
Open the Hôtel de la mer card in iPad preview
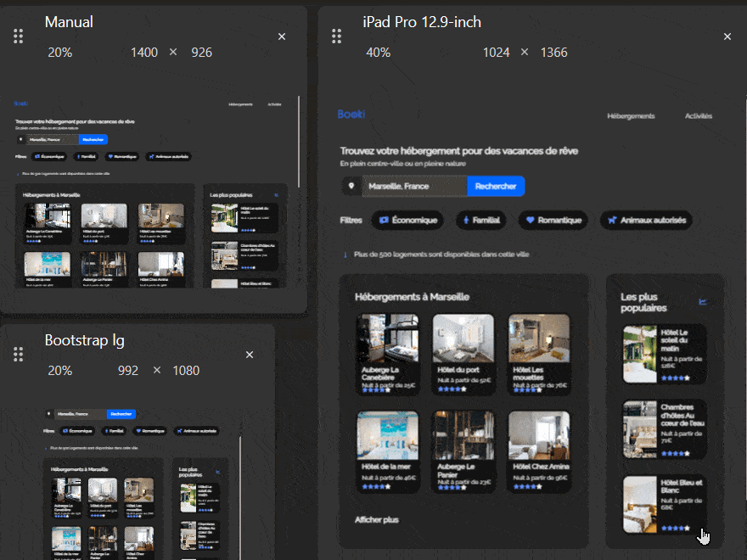click(388, 451)
